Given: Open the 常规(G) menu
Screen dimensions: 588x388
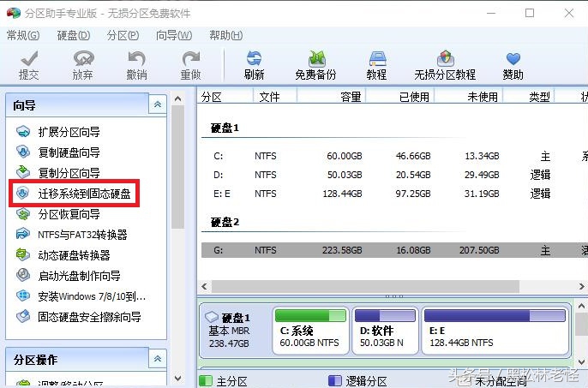Looking at the screenshot, I should pyautogui.click(x=23, y=36).
